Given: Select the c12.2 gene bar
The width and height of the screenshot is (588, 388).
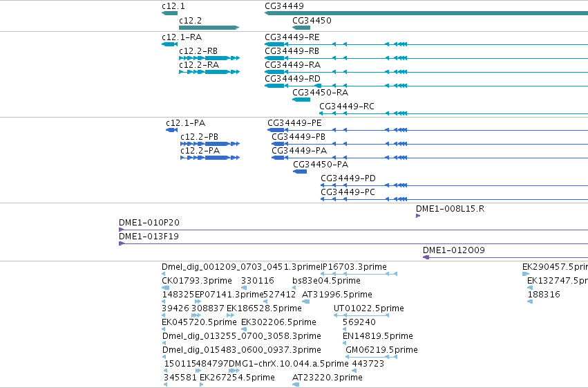Looking at the screenshot, I should coord(209,28).
